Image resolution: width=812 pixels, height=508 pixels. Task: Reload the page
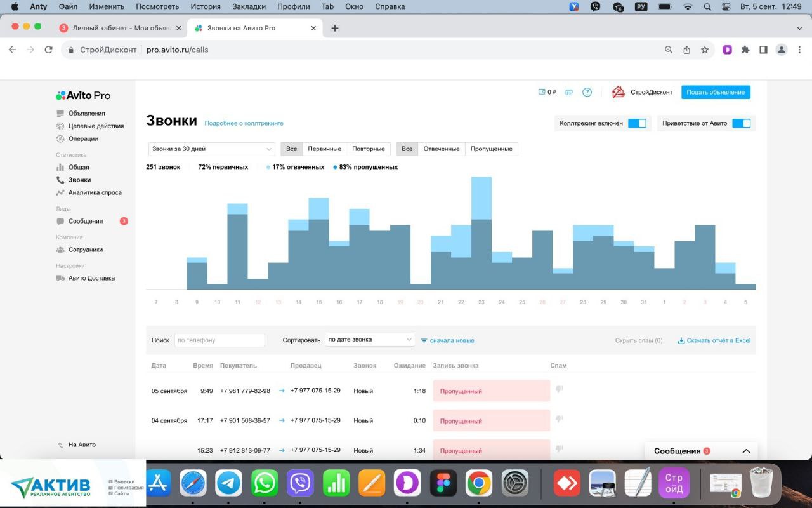48,50
